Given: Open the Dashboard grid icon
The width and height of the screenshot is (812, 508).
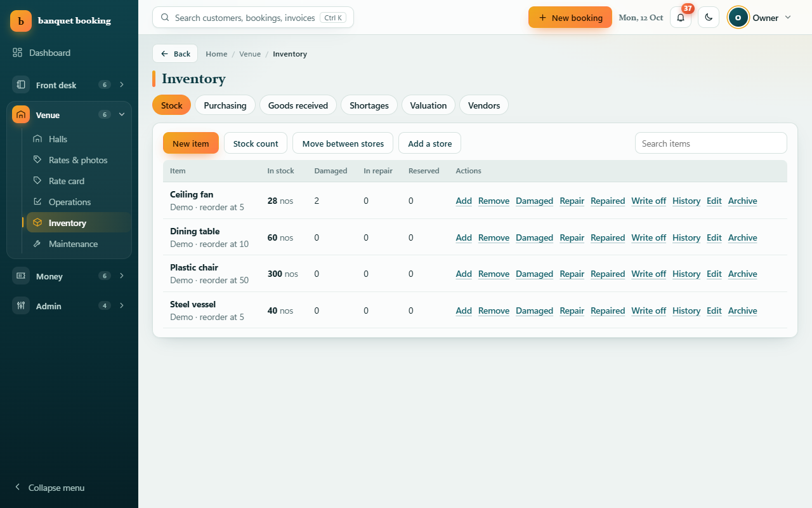Looking at the screenshot, I should (x=18, y=53).
